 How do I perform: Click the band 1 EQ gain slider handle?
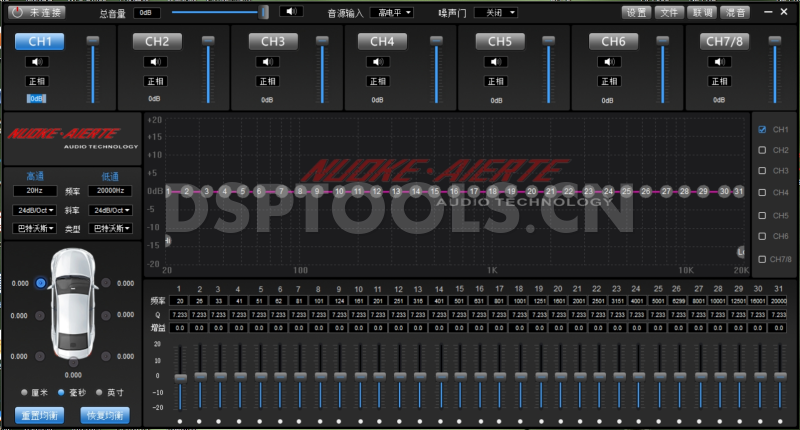click(x=181, y=378)
